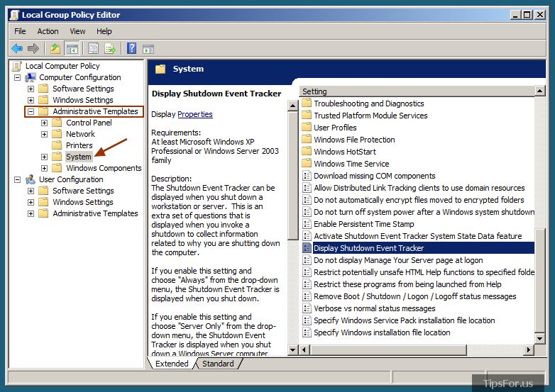Select the System node in tree
The height and width of the screenshot is (392, 555).
click(x=79, y=157)
